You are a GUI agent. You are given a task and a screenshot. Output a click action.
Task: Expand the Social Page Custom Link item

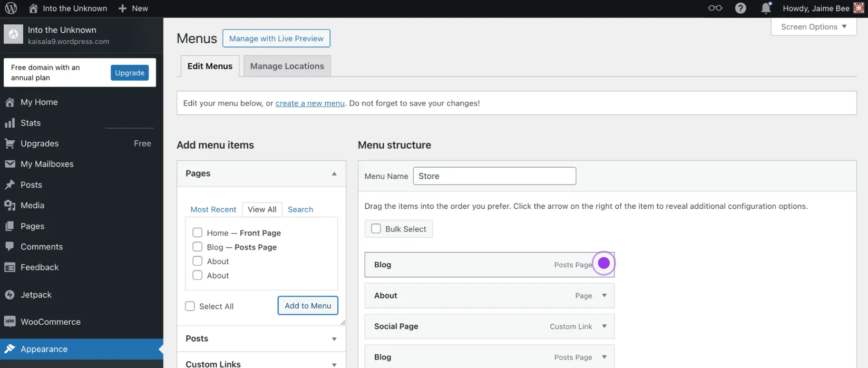click(604, 326)
